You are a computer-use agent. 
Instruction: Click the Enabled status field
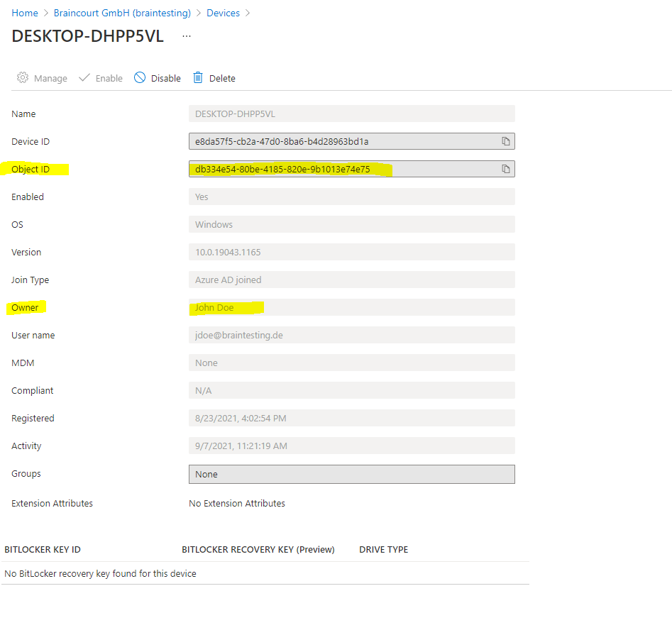(x=351, y=197)
